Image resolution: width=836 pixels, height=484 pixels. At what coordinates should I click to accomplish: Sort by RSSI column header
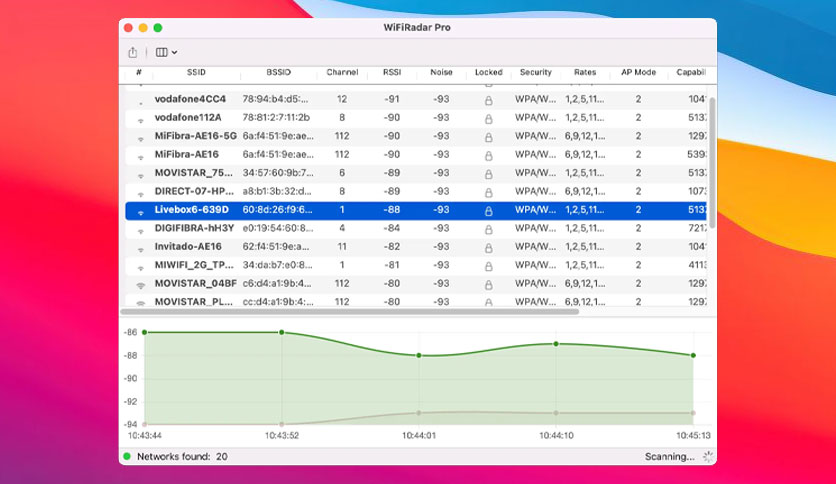coord(392,72)
